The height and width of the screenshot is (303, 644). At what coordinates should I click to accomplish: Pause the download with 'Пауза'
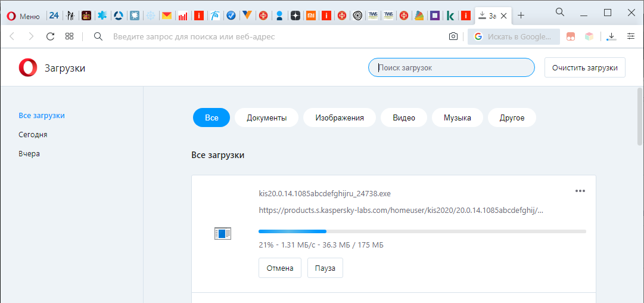pos(325,268)
